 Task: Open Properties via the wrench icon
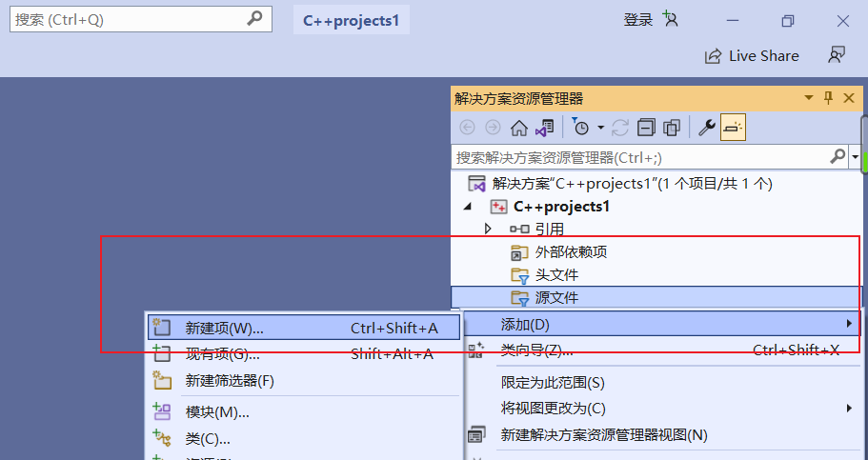point(707,128)
